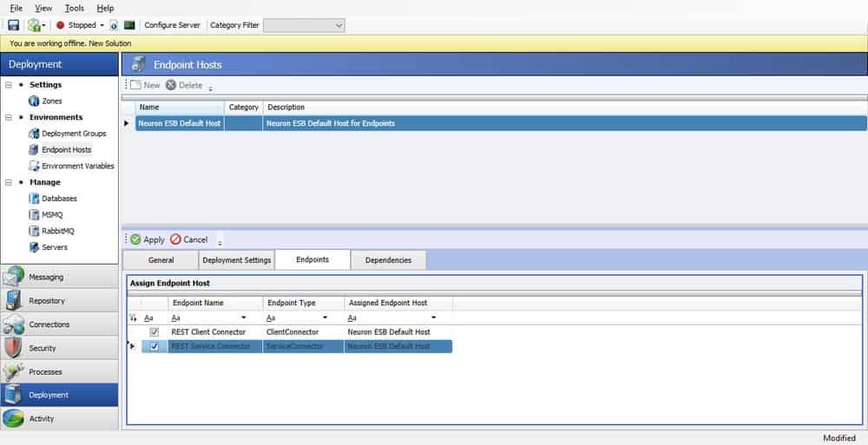Select the Endpoints tab

[312, 259]
